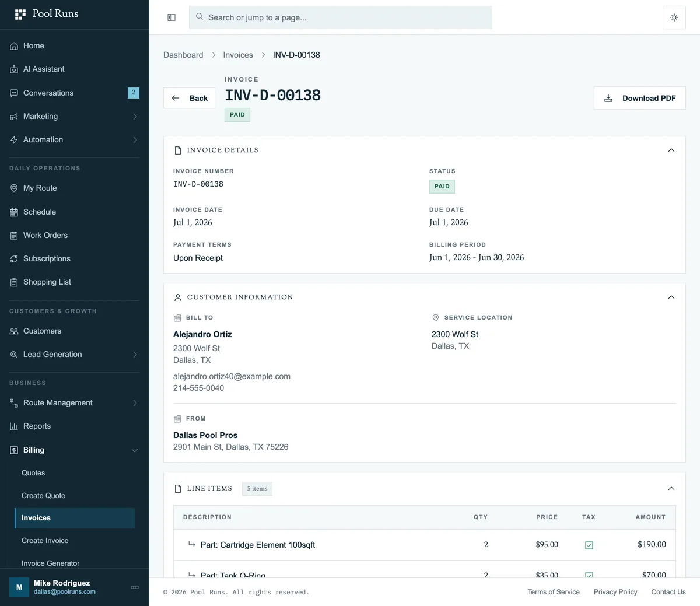The width and height of the screenshot is (700, 606).
Task: Click the Customer Information person icon
Action: [178, 297]
